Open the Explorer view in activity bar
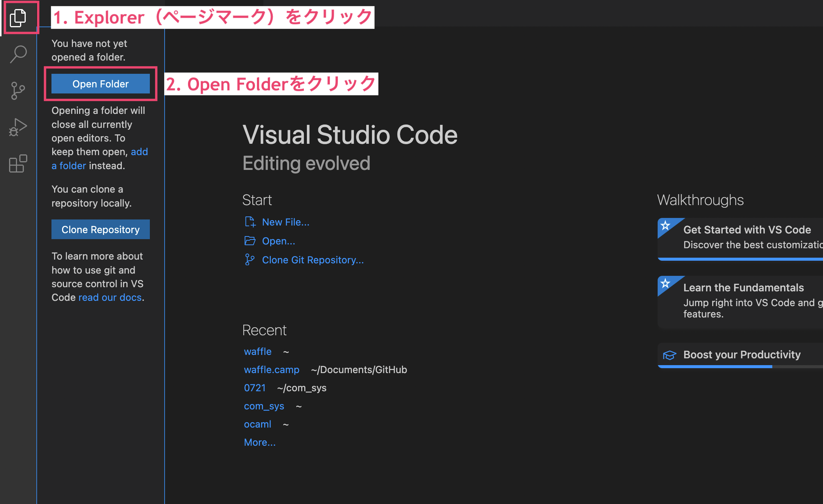 coord(18,18)
